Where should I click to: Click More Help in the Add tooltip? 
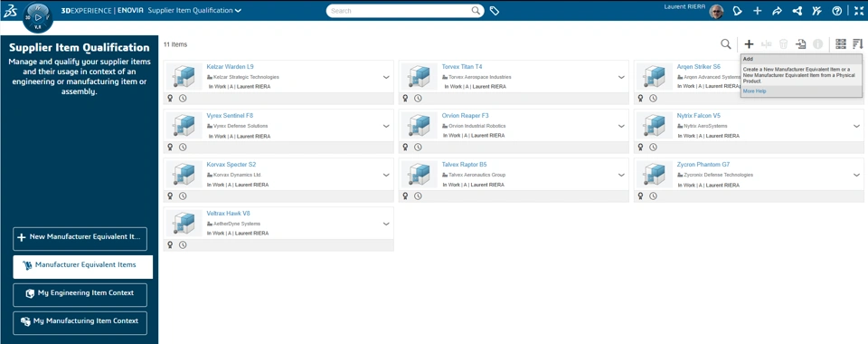click(754, 91)
